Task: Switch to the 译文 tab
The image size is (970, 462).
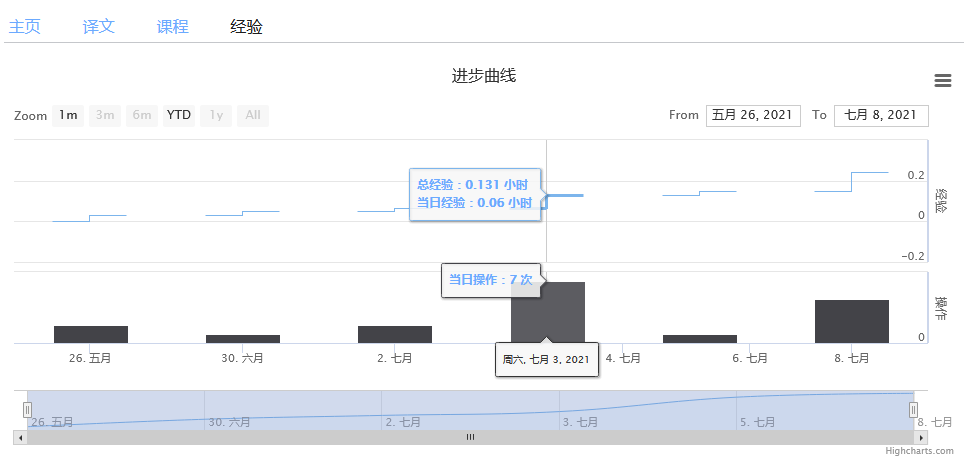Action: tap(99, 27)
